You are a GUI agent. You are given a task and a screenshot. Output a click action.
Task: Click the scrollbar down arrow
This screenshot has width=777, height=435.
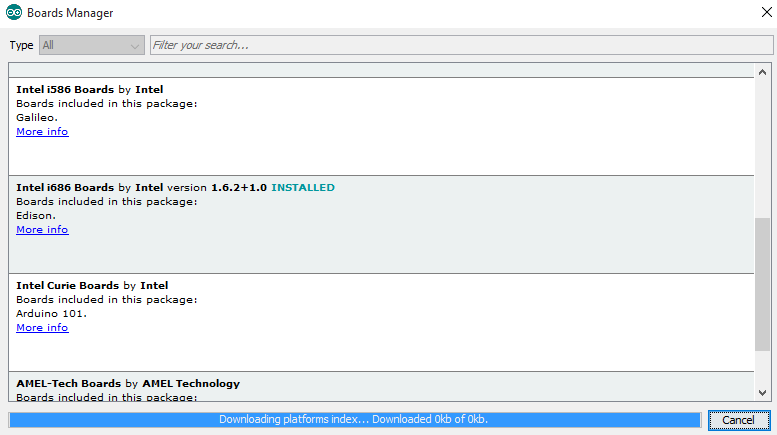762,392
